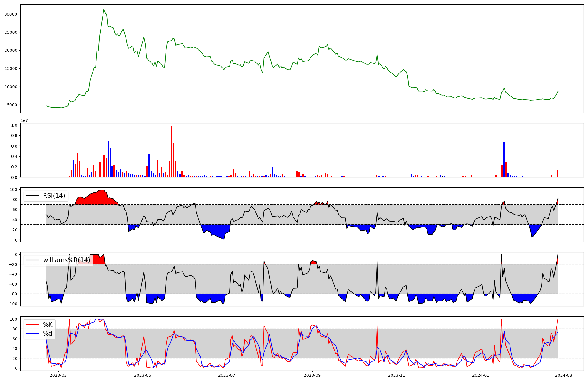Click the 5000 price axis tick label

(12, 105)
